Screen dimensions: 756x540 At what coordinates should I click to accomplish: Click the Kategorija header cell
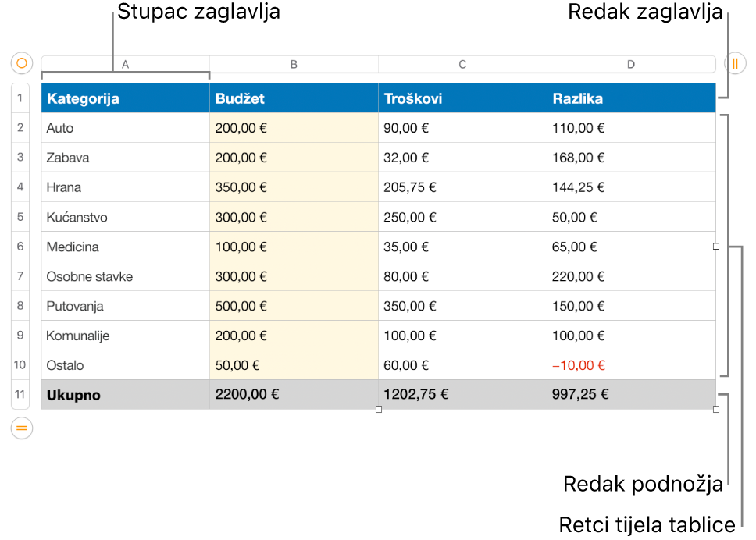click(x=126, y=98)
